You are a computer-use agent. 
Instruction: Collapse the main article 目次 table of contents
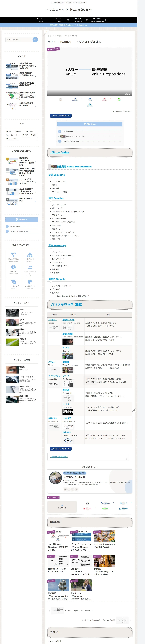click(x=90, y=124)
